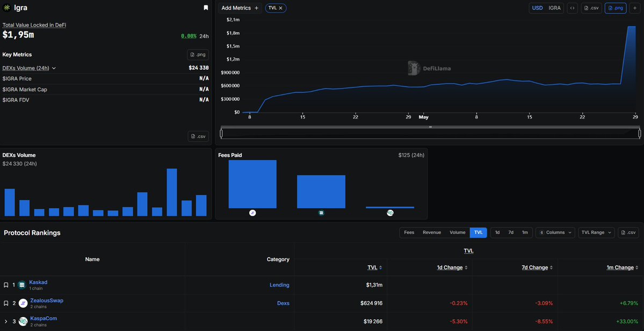
Task: Expand the KaspaCom row
Action: [x=6, y=321]
